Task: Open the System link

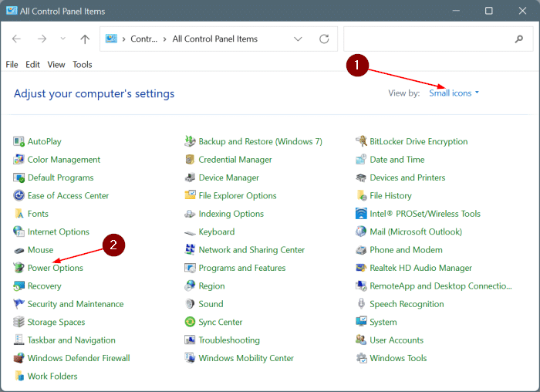Action: coord(383,322)
